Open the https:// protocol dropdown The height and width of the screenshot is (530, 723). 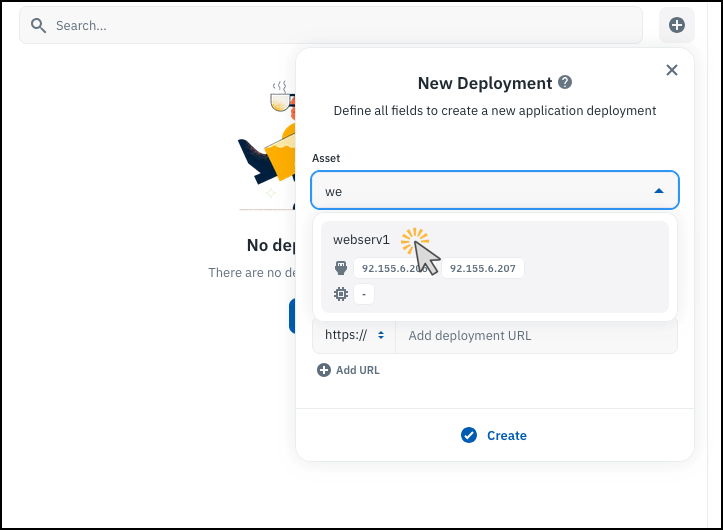pyautogui.click(x=354, y=336)
